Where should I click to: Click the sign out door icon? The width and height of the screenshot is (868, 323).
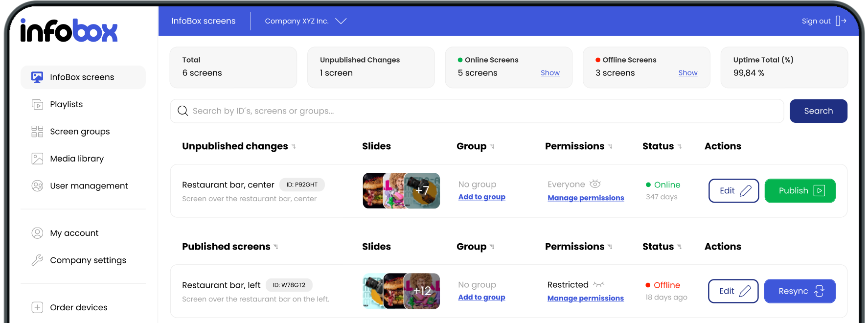841,21
